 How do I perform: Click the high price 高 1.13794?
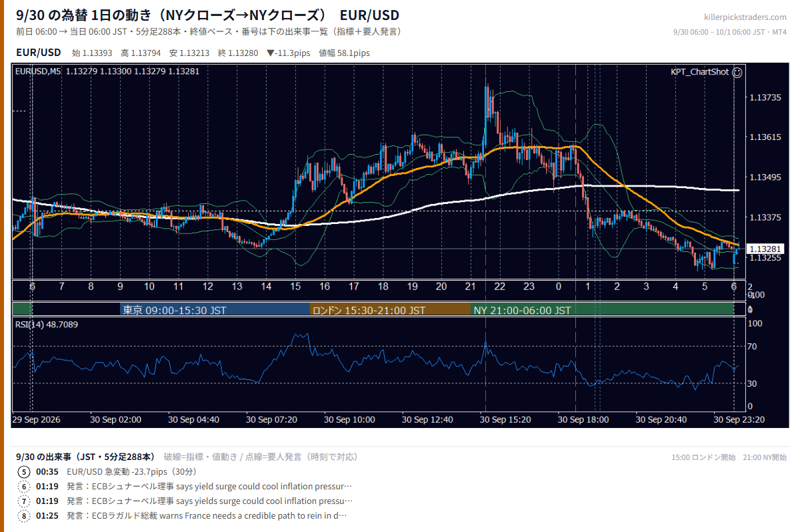click(141, 53)
